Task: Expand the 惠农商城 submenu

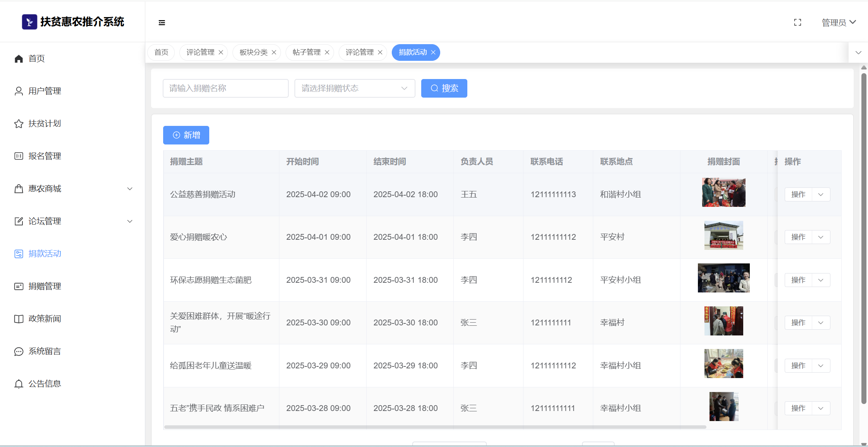Action: 130,189
